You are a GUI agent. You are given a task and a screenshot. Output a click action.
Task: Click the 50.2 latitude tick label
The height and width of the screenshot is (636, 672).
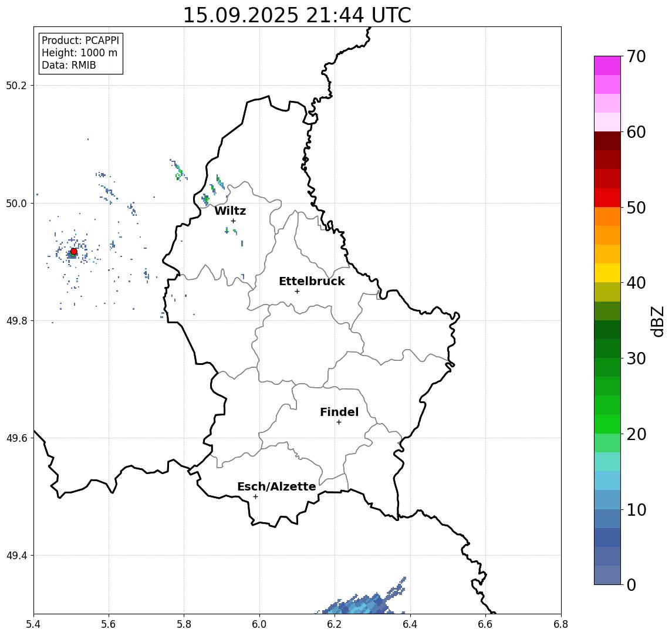(x=16, y=85)
